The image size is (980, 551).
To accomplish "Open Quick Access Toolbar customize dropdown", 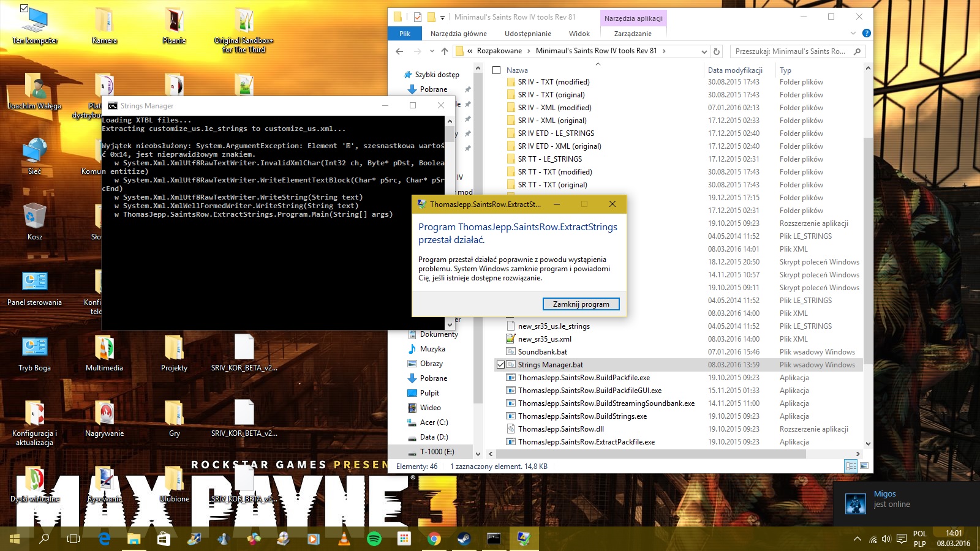I will [x=442, y=17].
